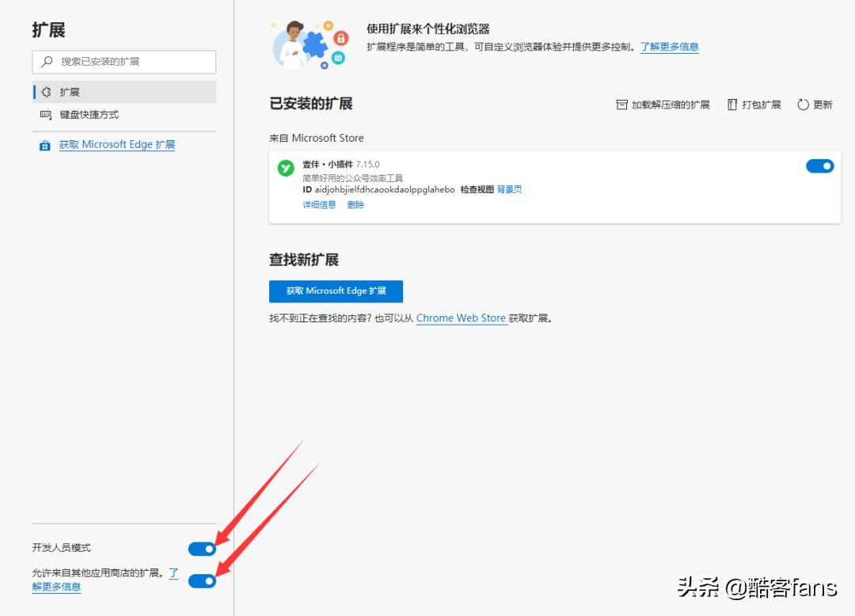855x616 pixels.
Task: Click the blue 获取 Microsoft Edge 扩展 button
Action: (336, 291)
